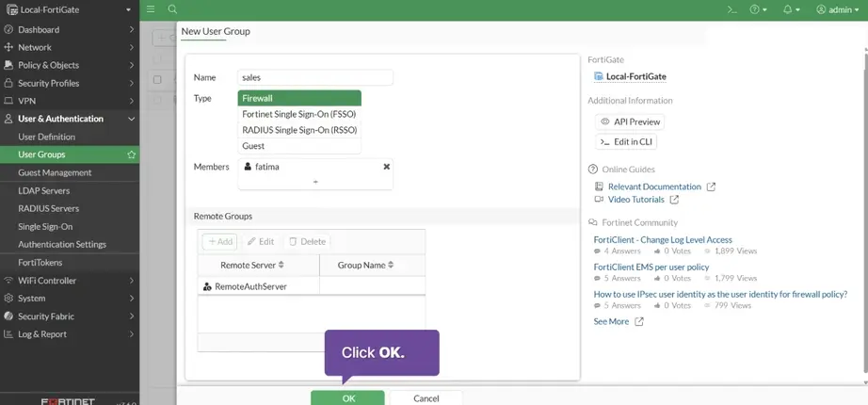868x405 pixels.
Task: Click the green OK button
Action: click(347, 397)
